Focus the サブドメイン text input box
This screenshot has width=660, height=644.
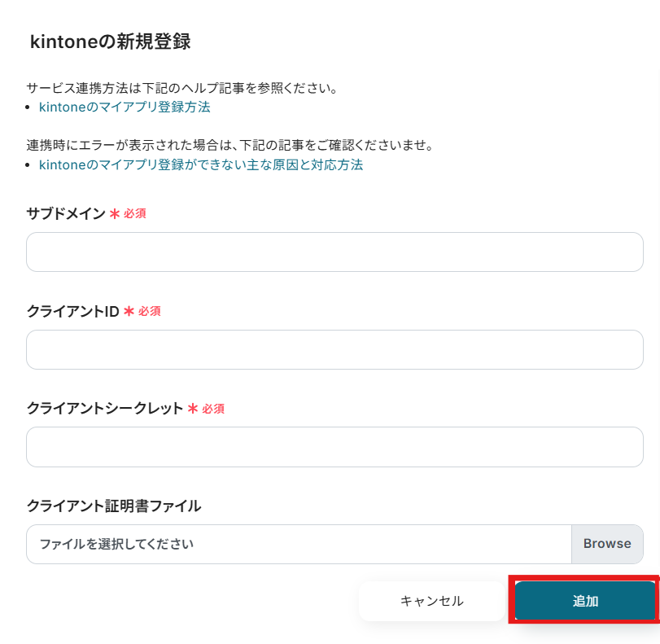point(334,252)
